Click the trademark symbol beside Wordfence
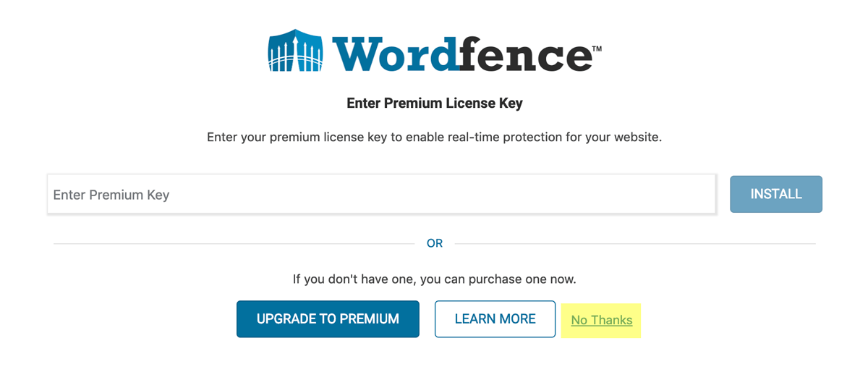 pos(597,49)
